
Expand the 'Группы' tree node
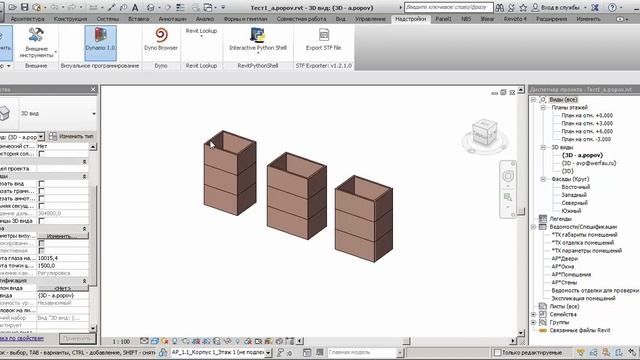point(533,322)
